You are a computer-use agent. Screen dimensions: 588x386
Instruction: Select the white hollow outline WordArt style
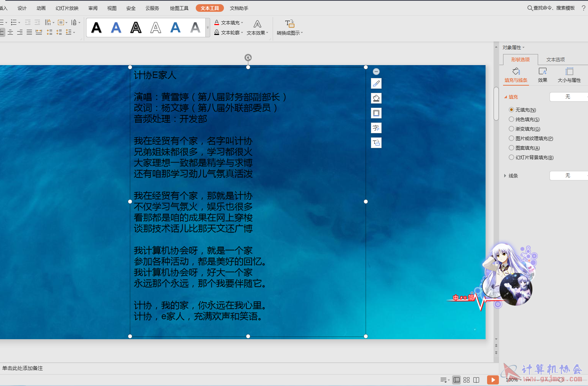pyautogui.click(x=156, y=27)
